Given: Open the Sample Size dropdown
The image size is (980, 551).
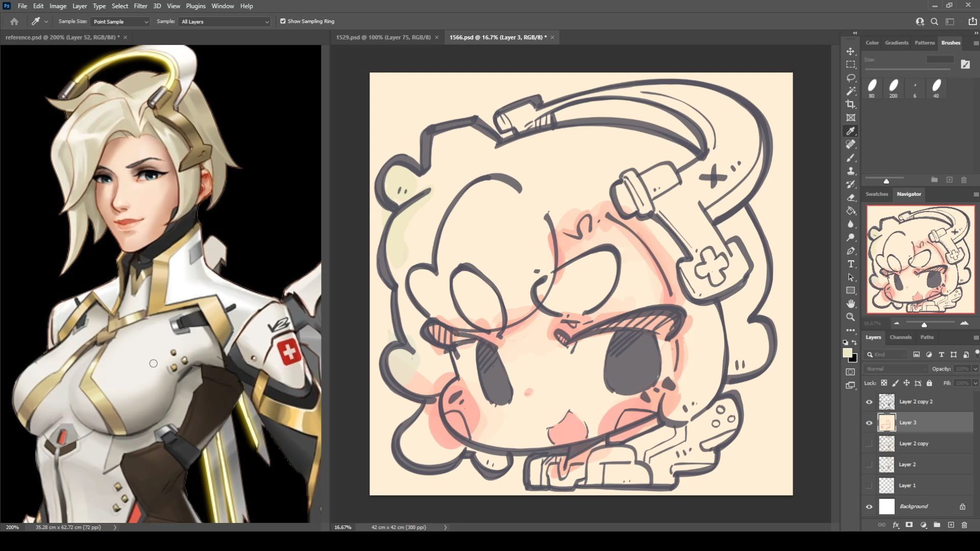Looking at the screenshot, I should click(x=120, y=21).
